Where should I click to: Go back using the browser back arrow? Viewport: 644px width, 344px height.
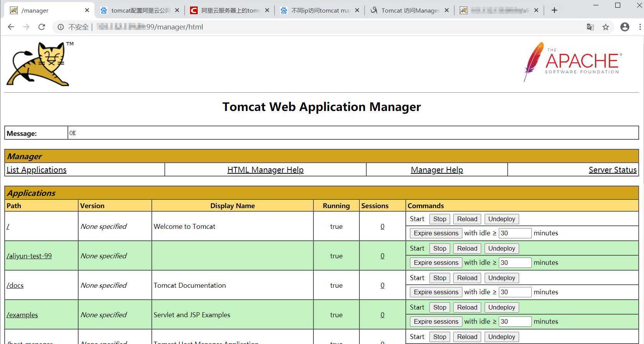point(11,27)
